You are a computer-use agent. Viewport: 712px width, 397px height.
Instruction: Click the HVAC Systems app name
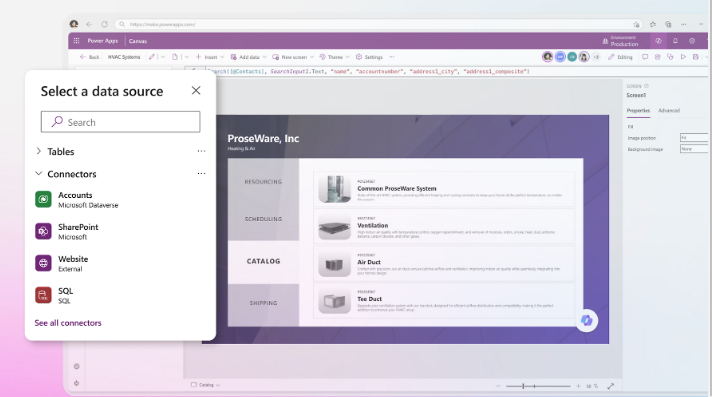point(124,57)
